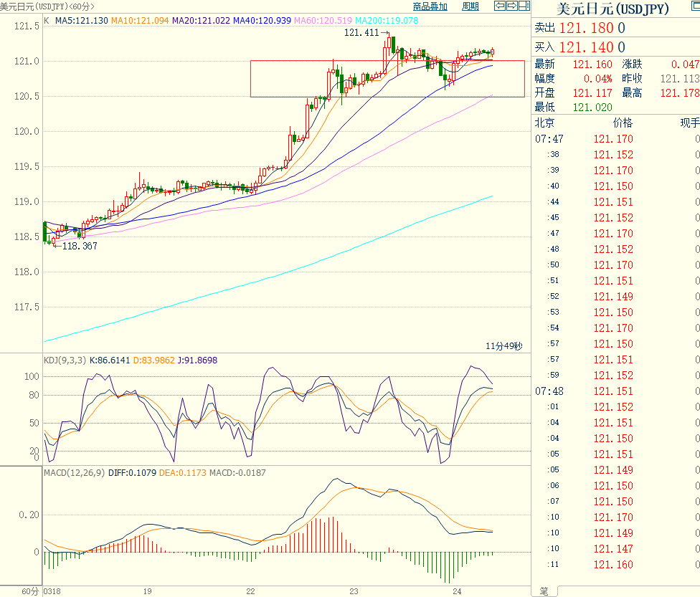The height and width of the screenshot is (597, 700).
Task: Click the 121.411 high price annotation
Action: (361, 32)
